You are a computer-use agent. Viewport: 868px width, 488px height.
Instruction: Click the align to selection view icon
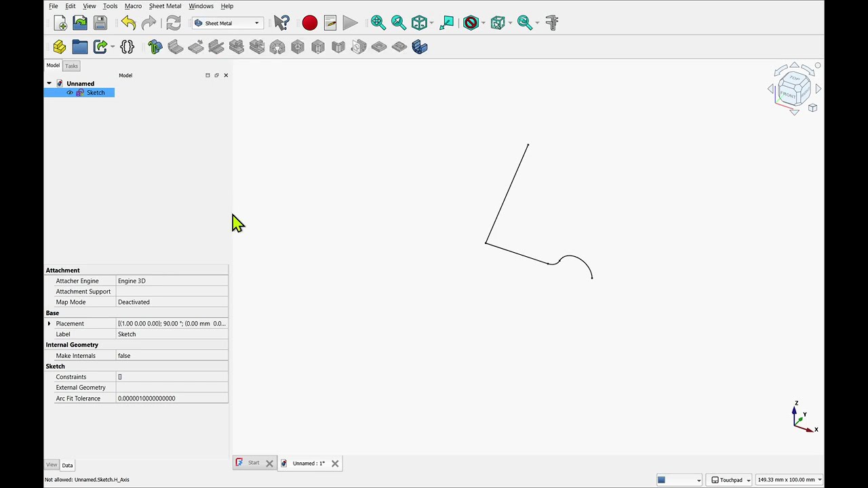[446, 23]
